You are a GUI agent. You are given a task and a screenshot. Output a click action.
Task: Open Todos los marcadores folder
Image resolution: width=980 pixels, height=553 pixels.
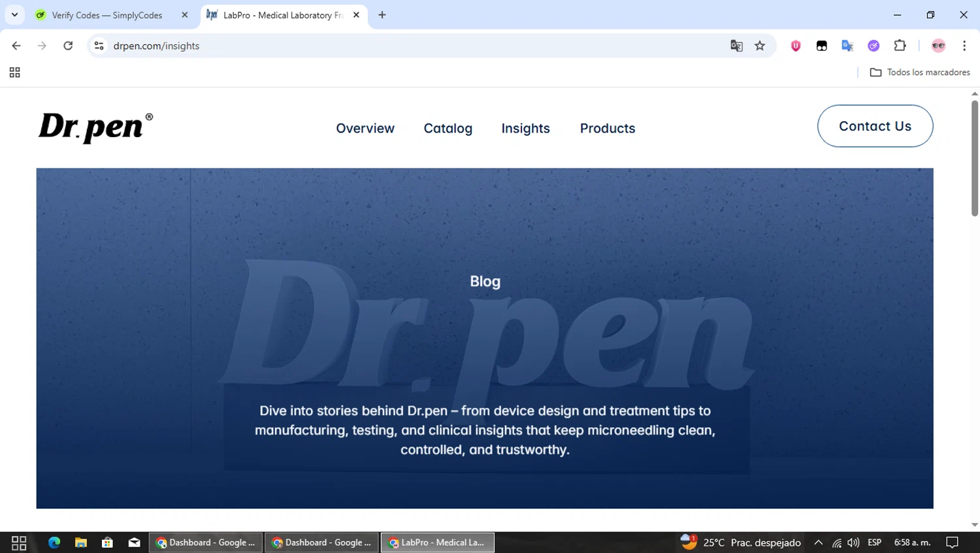(920, 72)
